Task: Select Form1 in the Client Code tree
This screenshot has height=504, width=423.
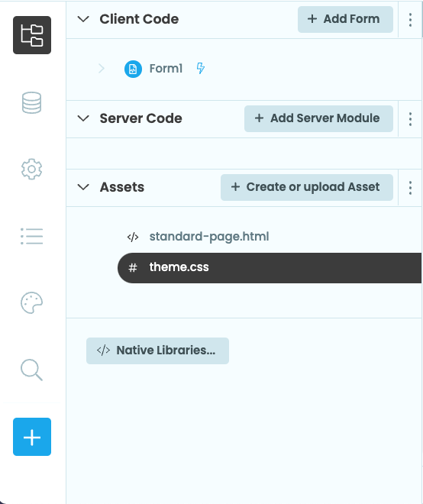Action: tap(166, 69)
